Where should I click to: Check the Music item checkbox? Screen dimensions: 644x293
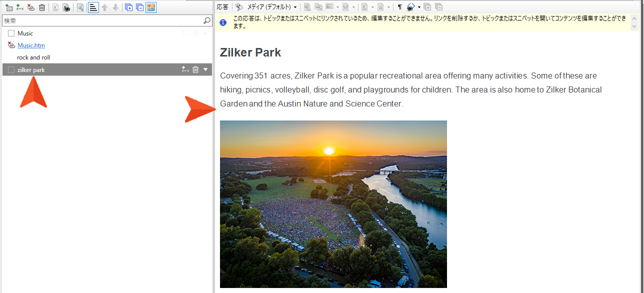[x=11, y=33]
